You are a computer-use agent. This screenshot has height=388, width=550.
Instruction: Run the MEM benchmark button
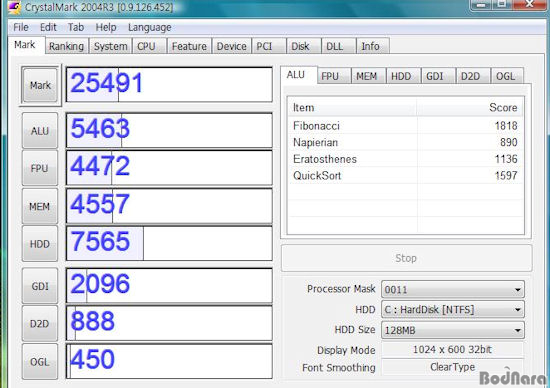pos(40,206)
